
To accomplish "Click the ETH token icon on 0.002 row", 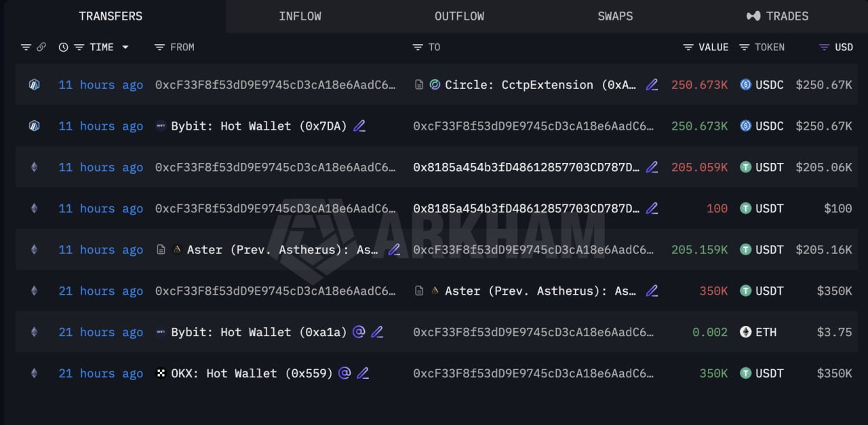I will coord(745,332).
